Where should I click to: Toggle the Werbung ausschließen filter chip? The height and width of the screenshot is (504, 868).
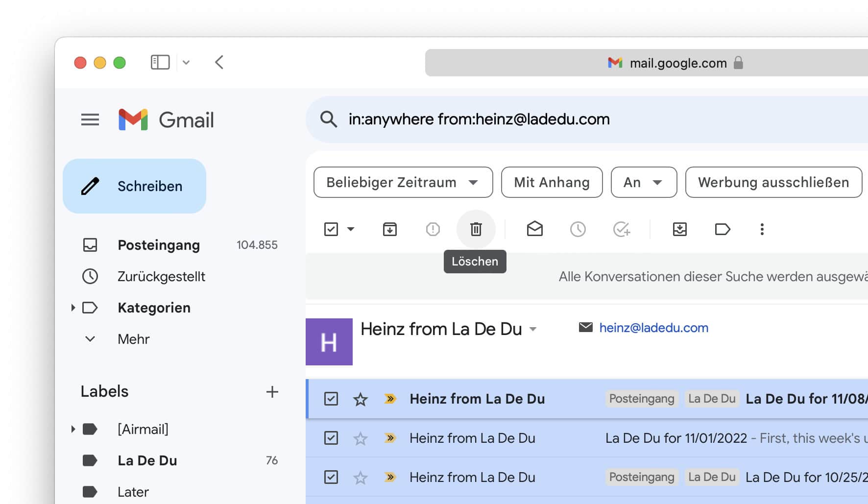773,182
